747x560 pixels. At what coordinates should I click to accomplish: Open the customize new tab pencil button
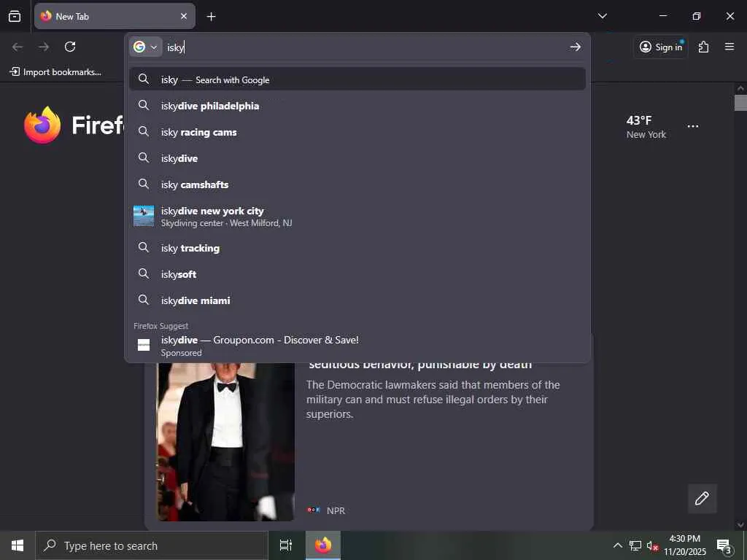click(702, 499)
